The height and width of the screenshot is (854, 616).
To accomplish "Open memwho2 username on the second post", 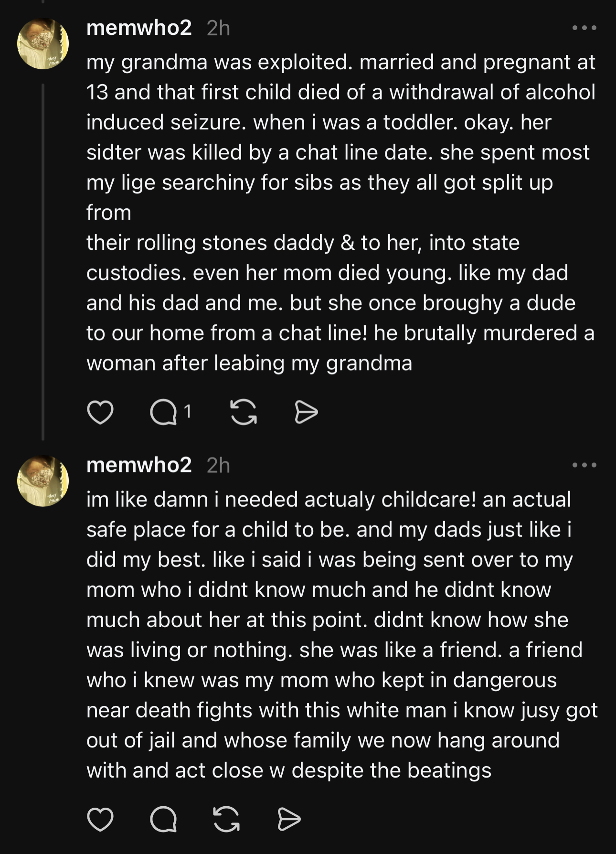I will (139, 465).
